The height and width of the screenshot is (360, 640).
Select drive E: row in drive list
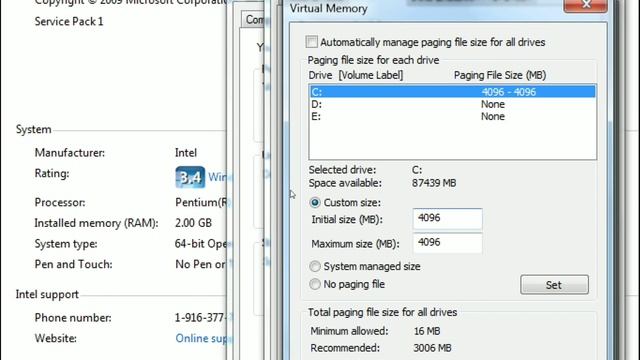452,116
